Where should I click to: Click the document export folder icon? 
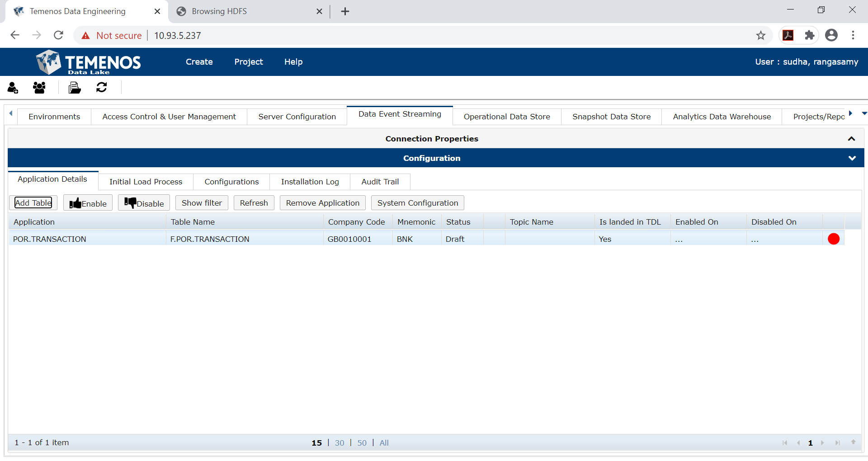74,87
